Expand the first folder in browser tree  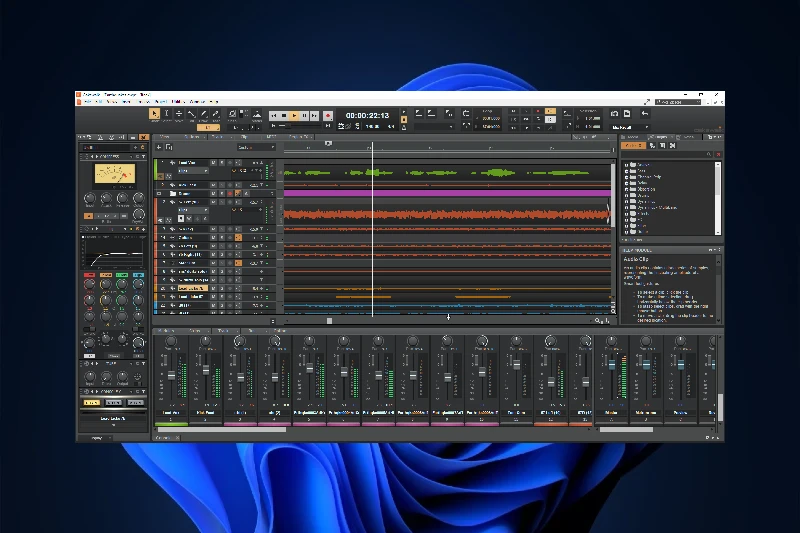pos(627,164)
